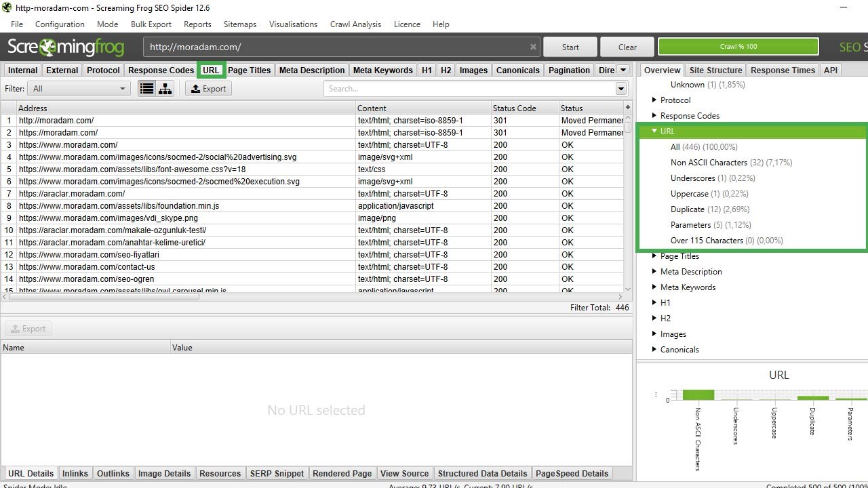
Task: Select row https://www.moradam.com/contact-us
Action: pyautogui.click(x=312, y=267)
